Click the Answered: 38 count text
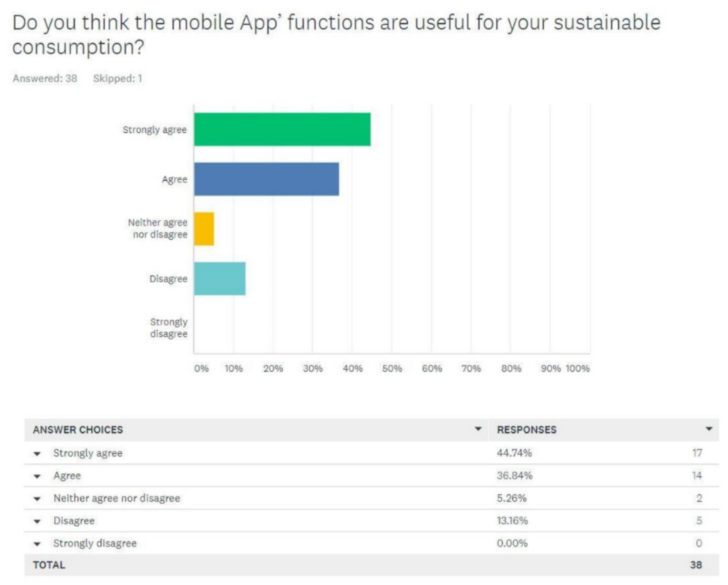Image resolution: width=728 pixels, height=585 pixels. [x=45, y=79]
